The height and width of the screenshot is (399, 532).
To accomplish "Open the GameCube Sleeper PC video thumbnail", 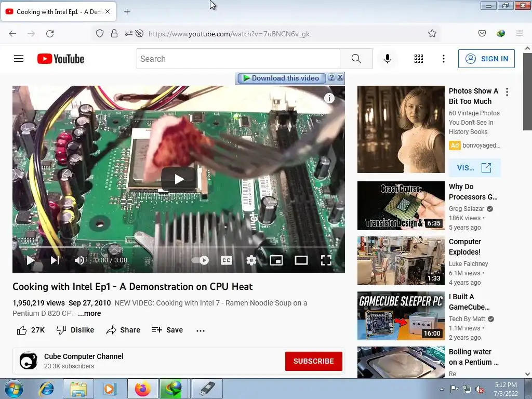I will [401, 316].
